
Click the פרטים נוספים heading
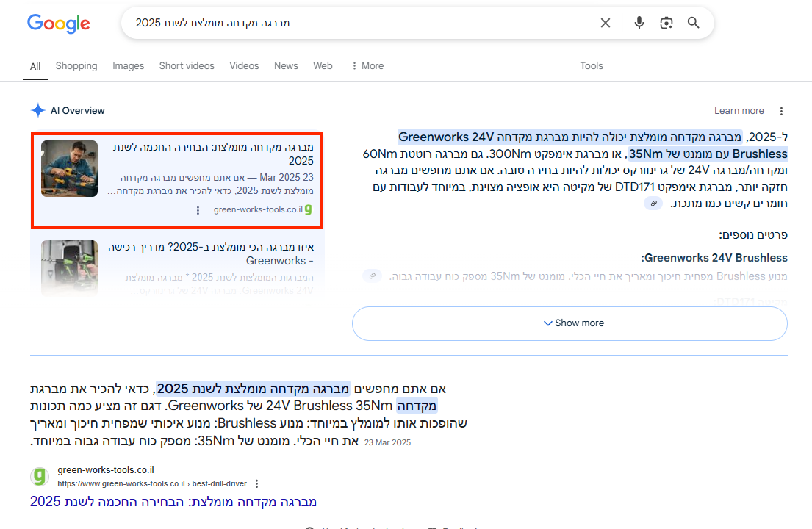coord(753,235)
